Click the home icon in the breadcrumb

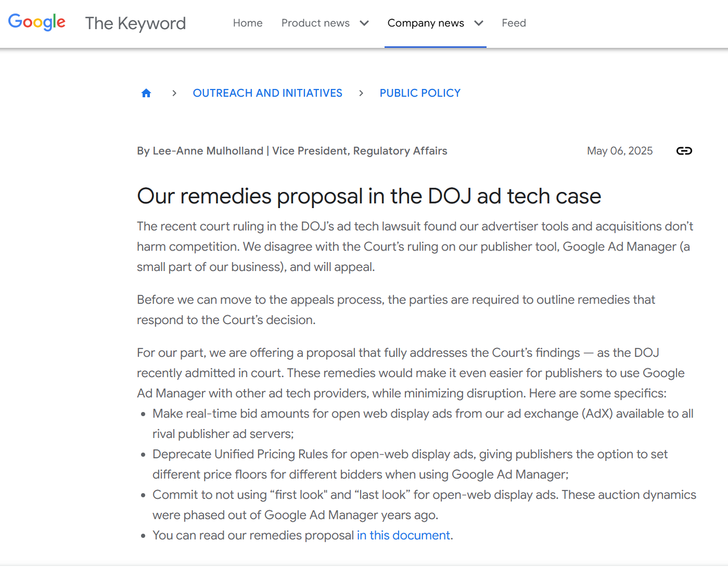(x=146, y=93)
